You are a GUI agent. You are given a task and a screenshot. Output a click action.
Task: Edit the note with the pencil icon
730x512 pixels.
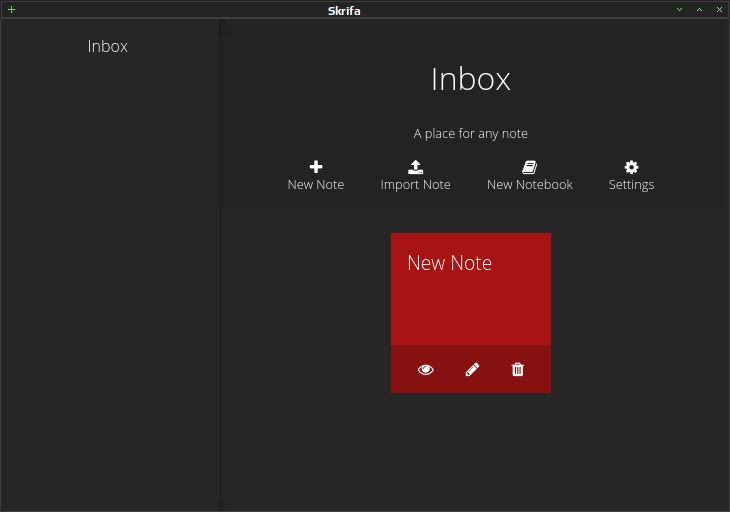pyautogui.click(x=472, y=370)
